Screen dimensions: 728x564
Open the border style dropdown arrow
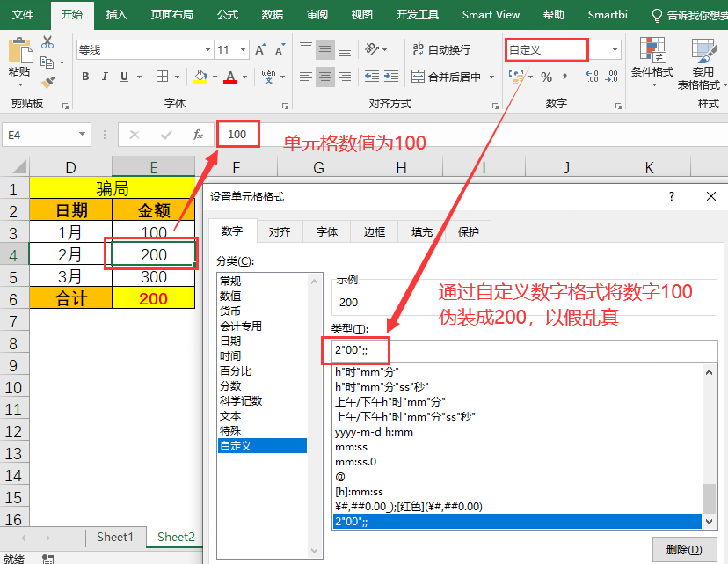176,77
